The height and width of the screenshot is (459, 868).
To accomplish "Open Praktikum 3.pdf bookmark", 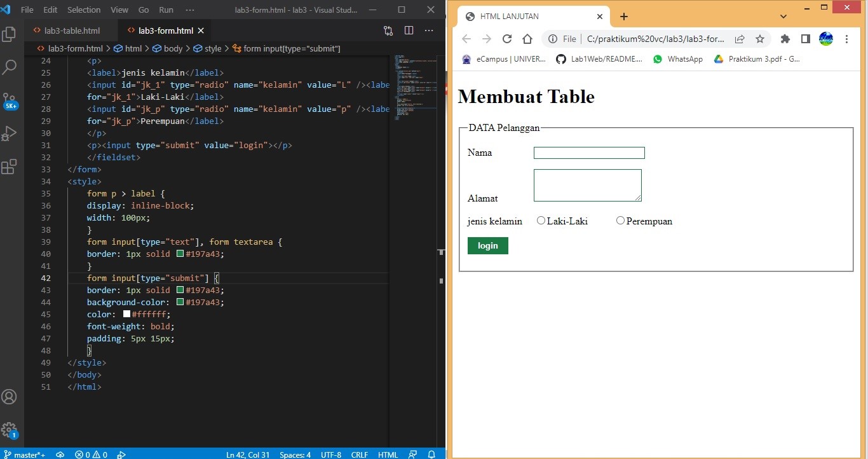I will [x=757, y=59].
